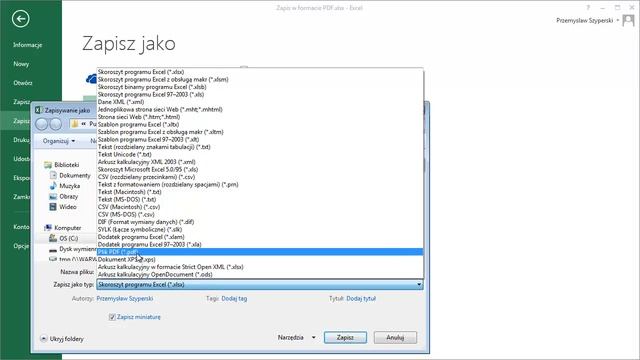Select Szablon programu Excel (*.xltx)

pos(260,124)
